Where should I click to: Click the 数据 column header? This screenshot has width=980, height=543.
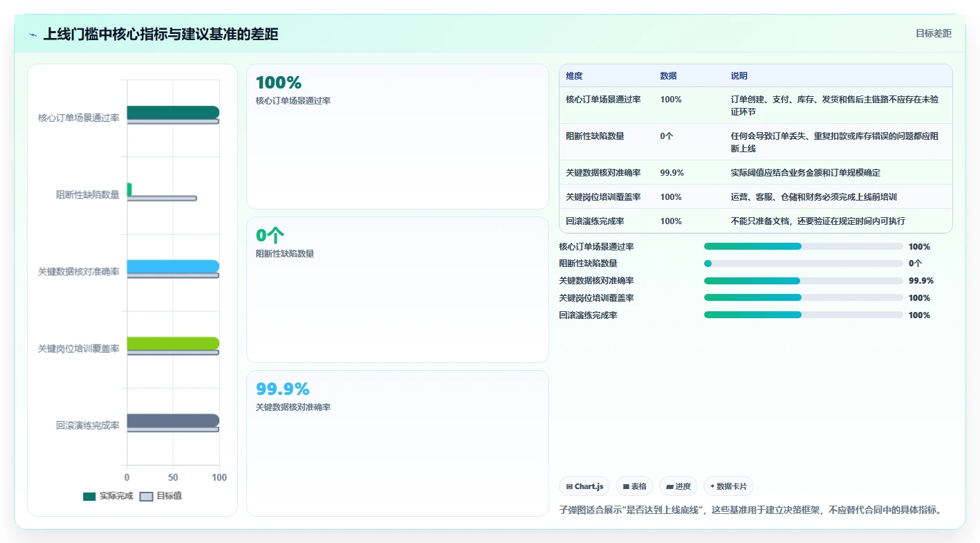(668, 76)
